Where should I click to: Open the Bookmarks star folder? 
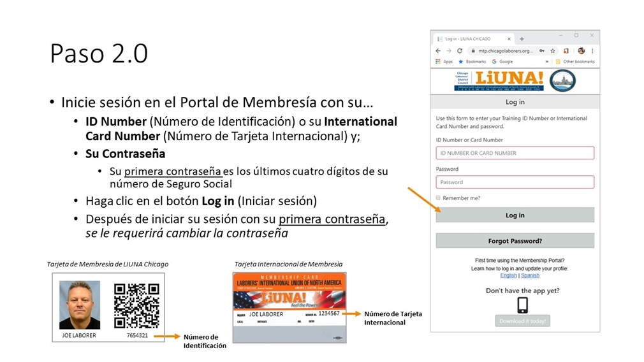click(472, 62)
